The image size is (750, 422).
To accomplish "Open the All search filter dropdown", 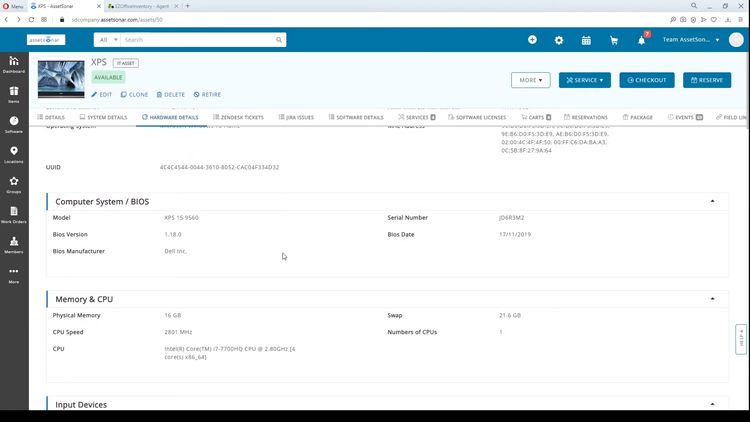I will (x=107, y=40).
